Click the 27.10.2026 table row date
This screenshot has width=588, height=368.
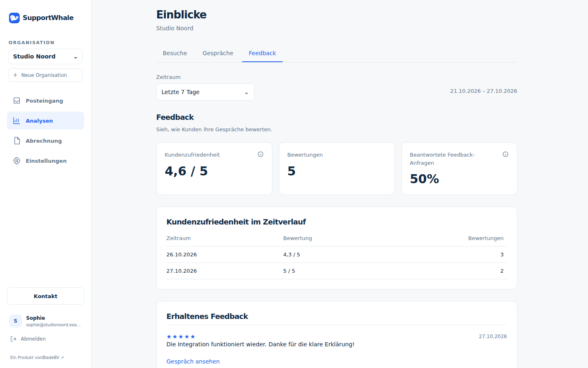[x=182, y=271]
